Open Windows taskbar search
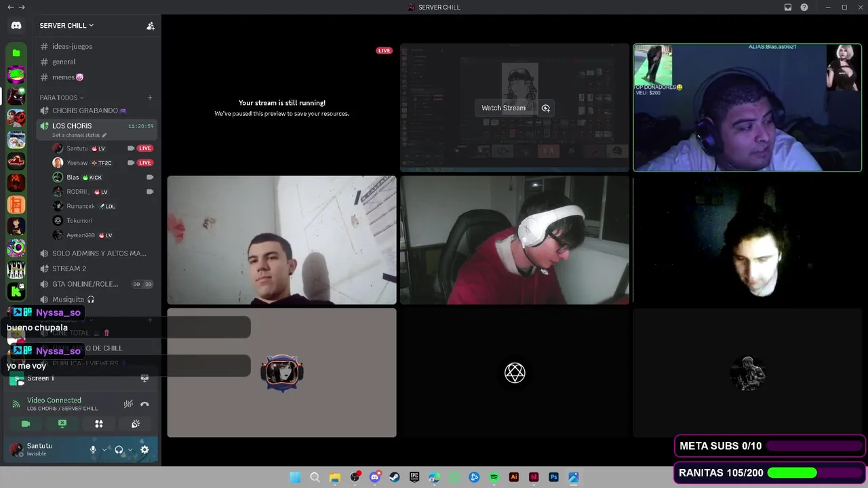This screenshot has height=488, width=868. 315,477
